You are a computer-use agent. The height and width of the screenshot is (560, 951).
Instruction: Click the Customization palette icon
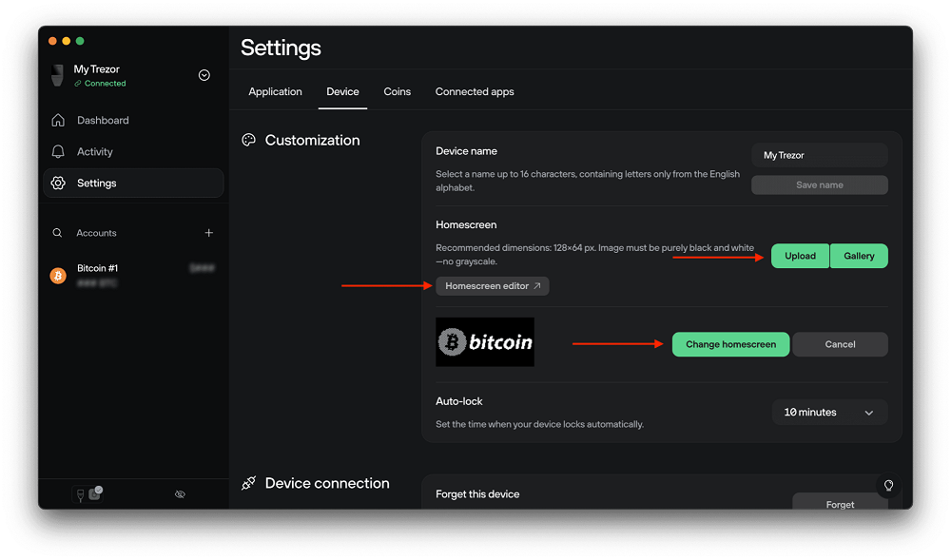(248, 140)
